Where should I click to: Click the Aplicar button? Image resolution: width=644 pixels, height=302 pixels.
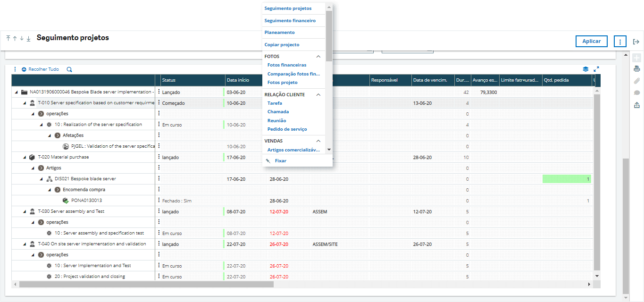point(591,42)
